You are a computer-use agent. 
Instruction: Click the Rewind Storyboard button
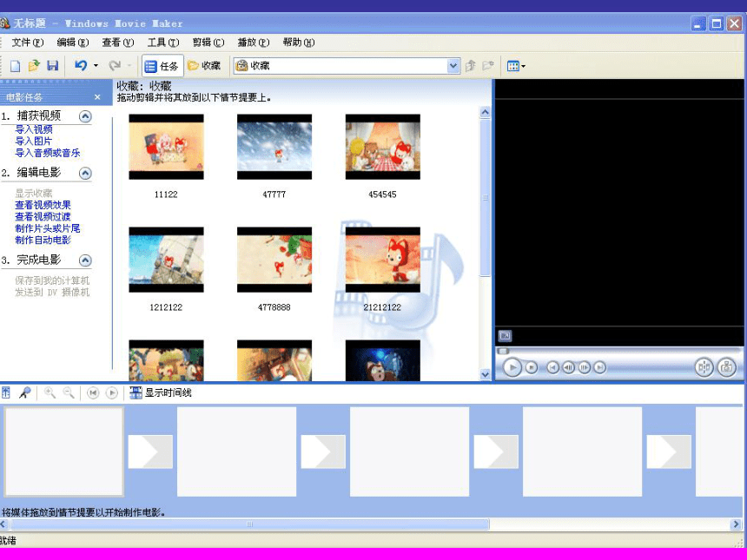[93, 392]
